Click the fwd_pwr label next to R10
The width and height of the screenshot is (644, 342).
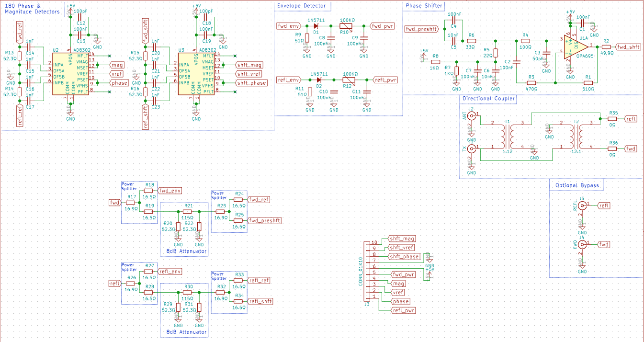point(383,26)
